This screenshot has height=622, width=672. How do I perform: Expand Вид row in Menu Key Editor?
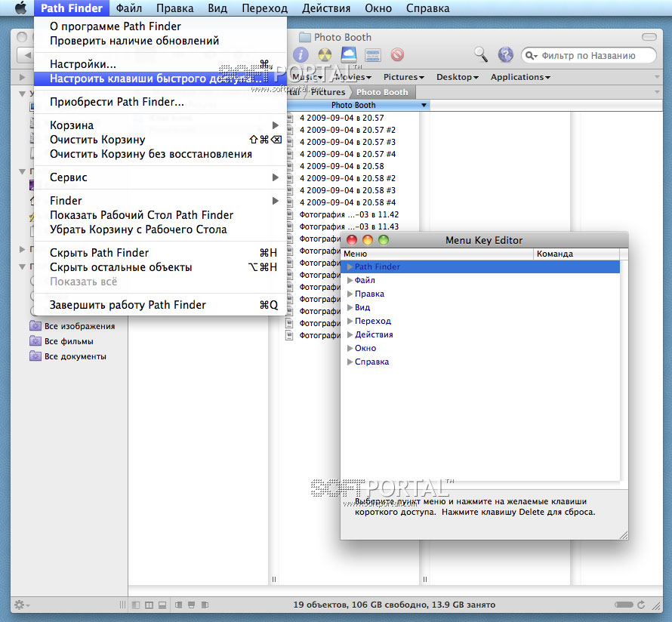coord(350,307)
